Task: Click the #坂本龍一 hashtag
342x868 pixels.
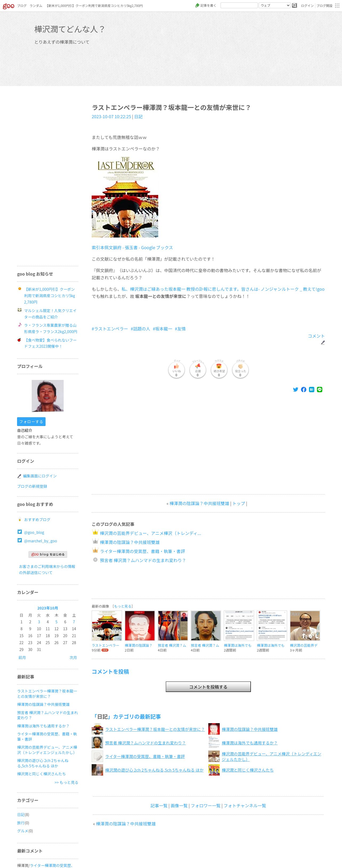Action: click(x=162, y=329)
